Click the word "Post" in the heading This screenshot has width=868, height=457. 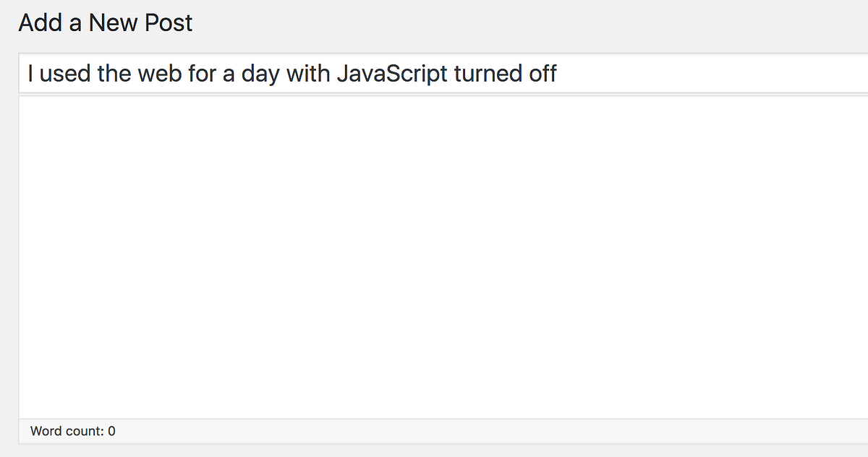point(169,23)
